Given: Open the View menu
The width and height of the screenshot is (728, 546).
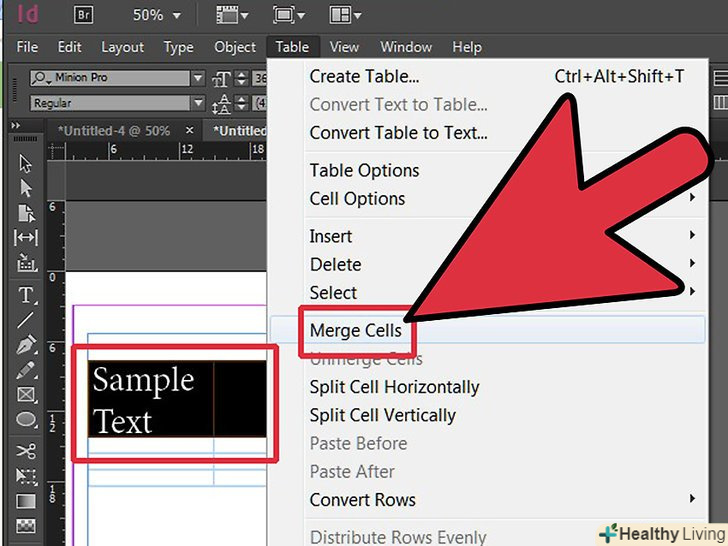Looking at the screenshot, I should click(x=344, y=47).
